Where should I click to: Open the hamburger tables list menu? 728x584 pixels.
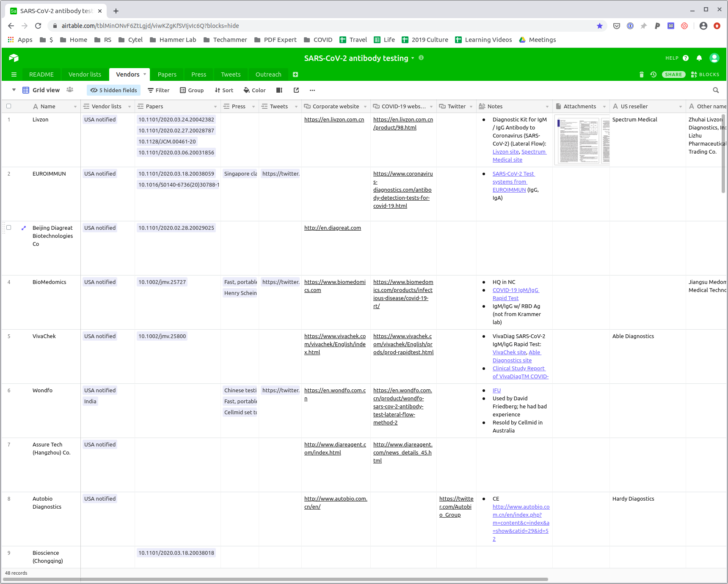pyautogui.click(x=14, y=74)
